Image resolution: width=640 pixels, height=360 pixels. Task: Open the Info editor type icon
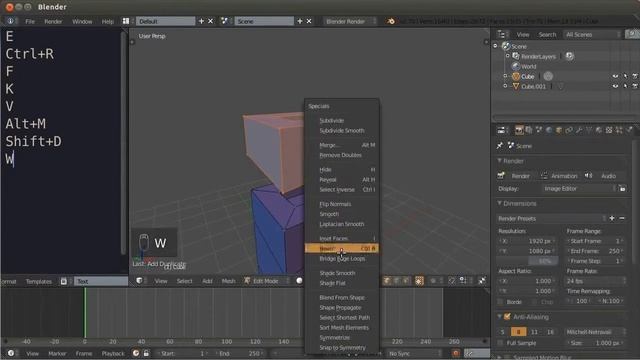pyautogui.click(x=11, y=21)
